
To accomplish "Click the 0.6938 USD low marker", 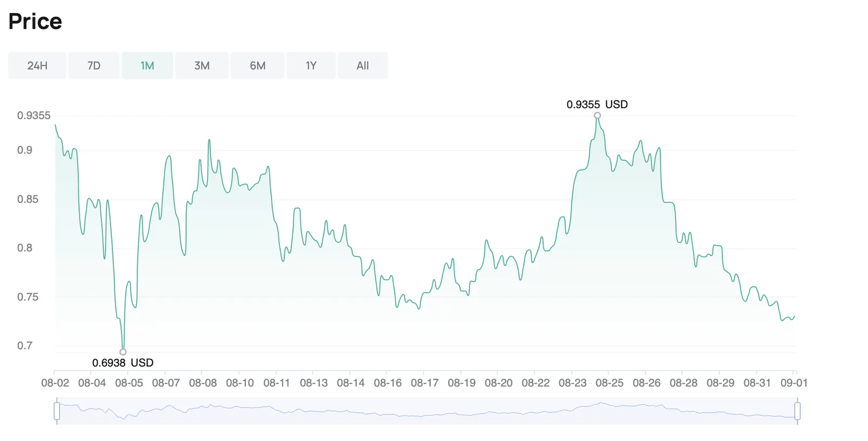I will (x=123, y=352).
